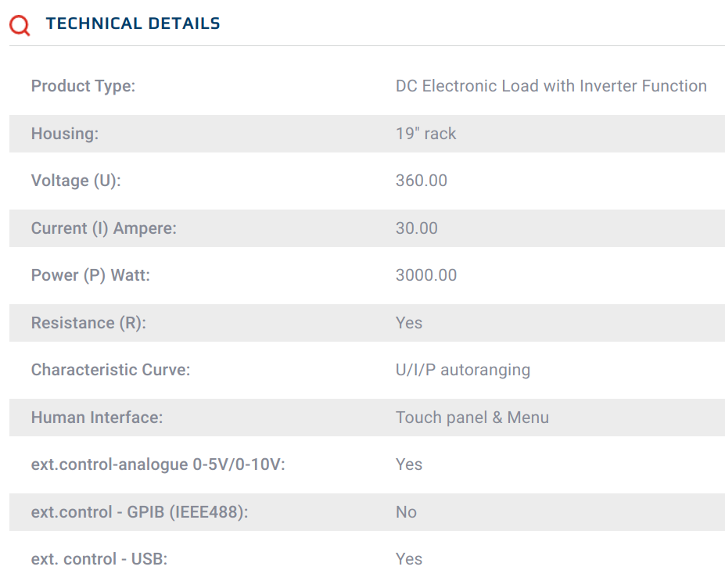Click the No value for GPIB row
Image resolution: width=725 pixels, height=588 pixels.
(406, 512)
